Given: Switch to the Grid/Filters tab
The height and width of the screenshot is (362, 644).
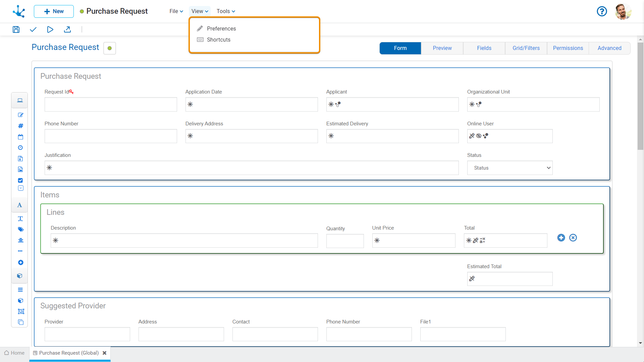Looking at the screenshot, I should pos(526,48).
